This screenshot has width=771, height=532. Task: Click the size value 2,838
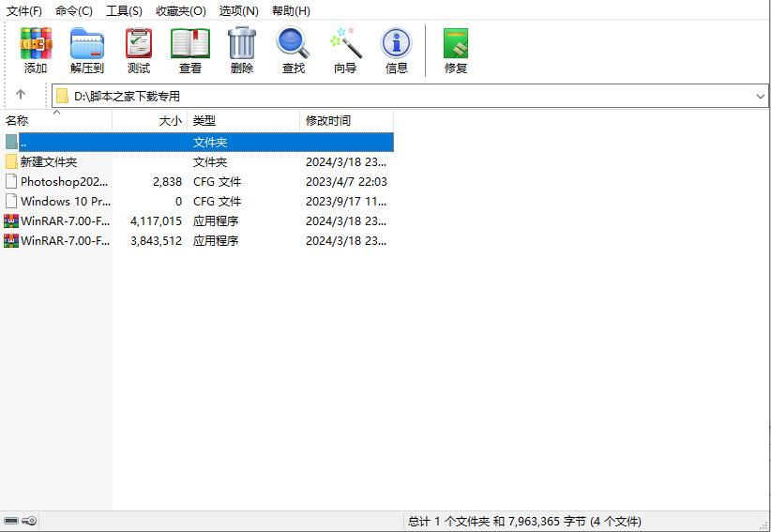click(167, 181)
